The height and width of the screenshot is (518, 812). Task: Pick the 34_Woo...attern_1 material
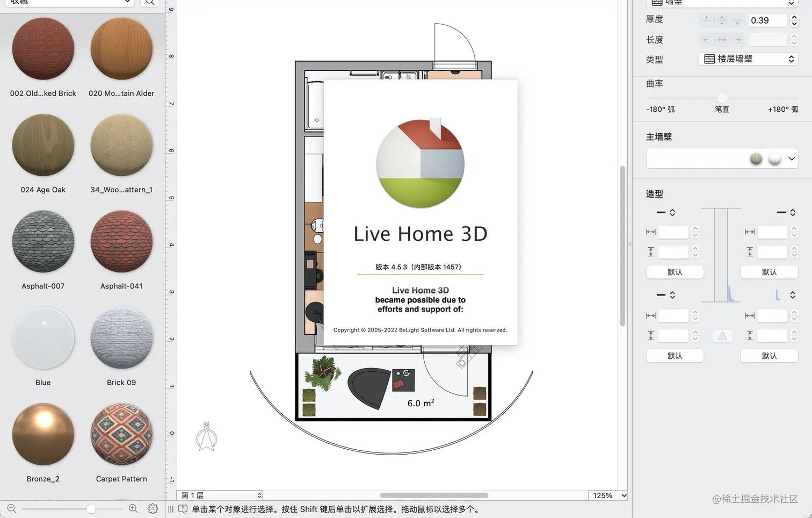pos(121,145)
